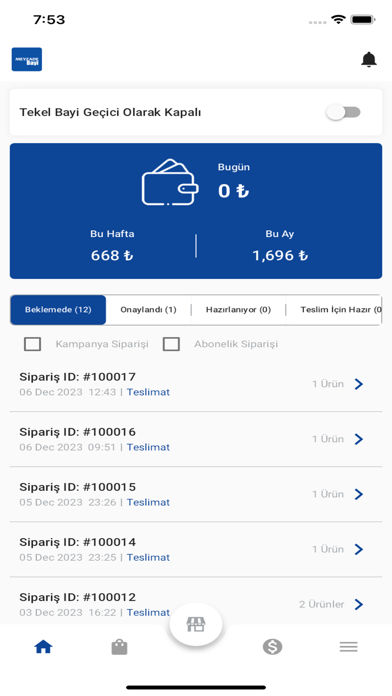Image resolution: width=392 pixels, height=696 pixels.
Task: Open order #100017 with its chevron
Action: [359, 384]
